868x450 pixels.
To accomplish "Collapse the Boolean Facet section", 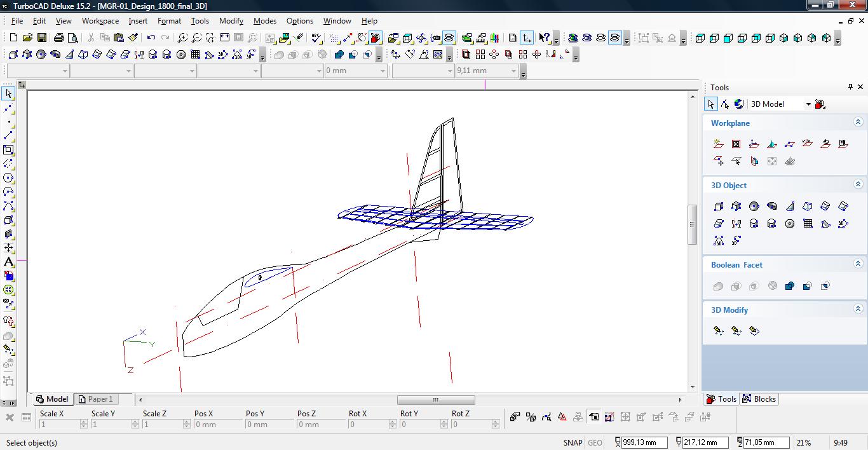I will (x=858, y=264).
